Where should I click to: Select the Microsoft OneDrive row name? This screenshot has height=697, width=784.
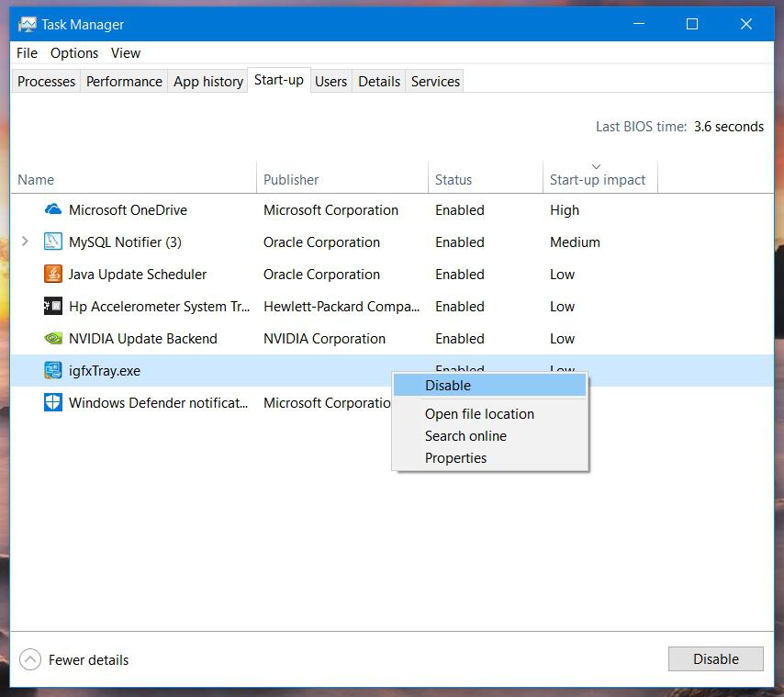pyautogui.click(x=128, y=210)
